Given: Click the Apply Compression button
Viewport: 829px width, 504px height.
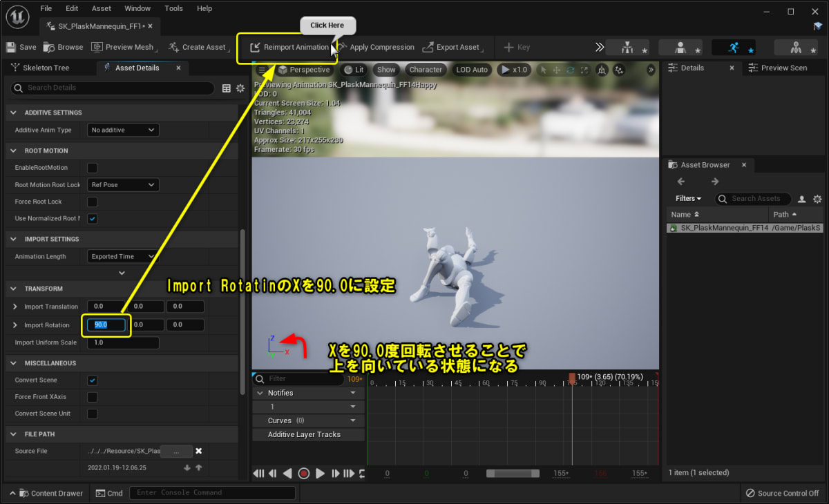Looking at the screenshot, I should (377, 47).
